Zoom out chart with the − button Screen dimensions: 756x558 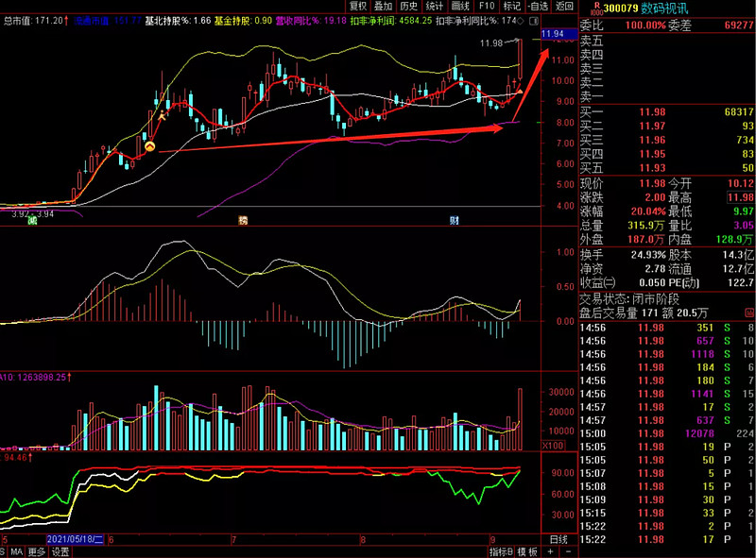pyautogui.click(x=568, y=551)
